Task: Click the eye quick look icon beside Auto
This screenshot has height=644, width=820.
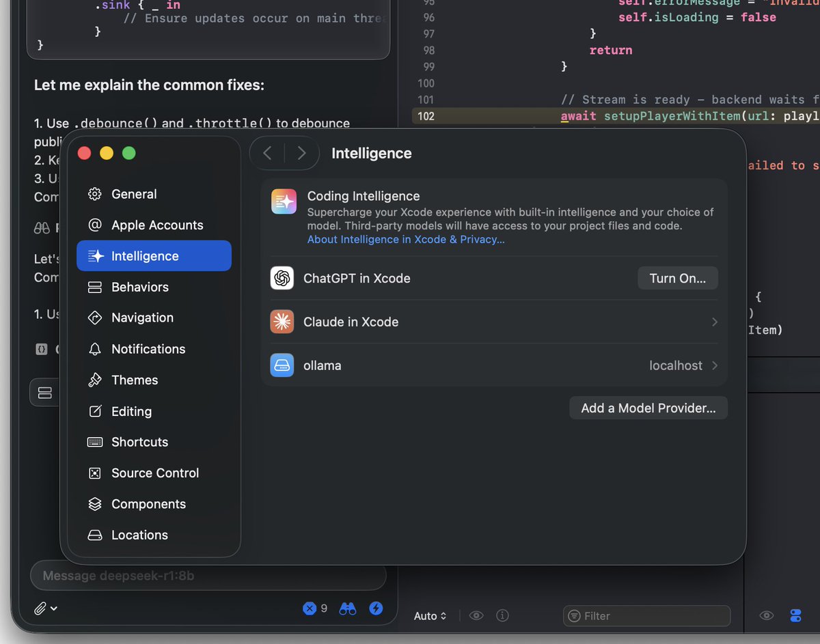Action: tap(476, 615)
